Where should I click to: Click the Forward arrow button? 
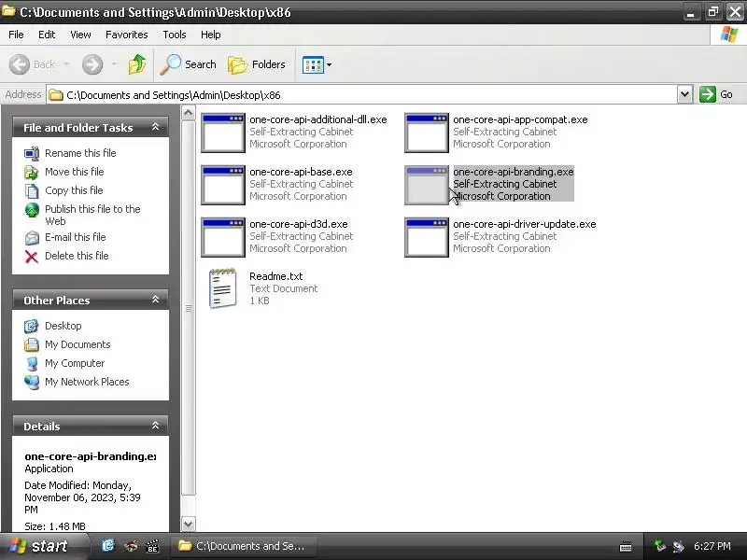point(92,64)
